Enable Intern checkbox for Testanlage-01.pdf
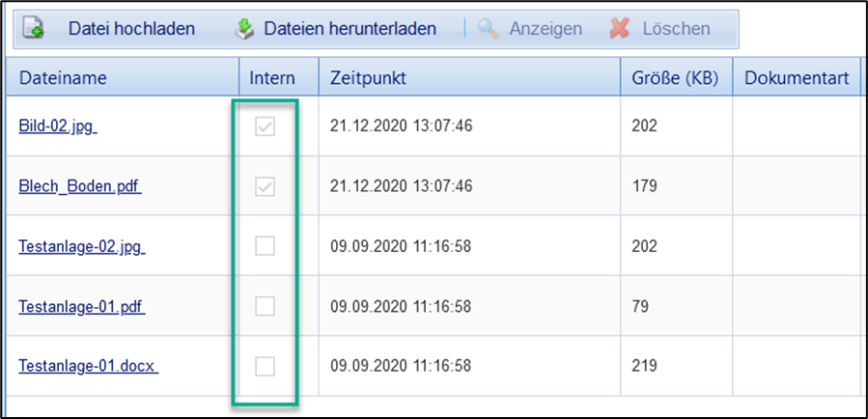The height and width of the screenshot is (419, 868). [x=265, y=306]
